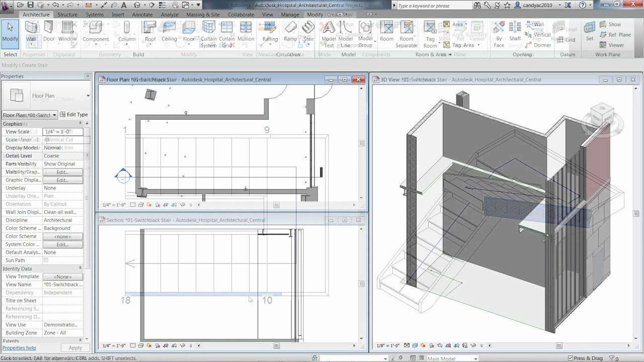Viewport: 644px width, 362px height.
Task: Click the binoculars search icon
Action: [x=477, y=5]
